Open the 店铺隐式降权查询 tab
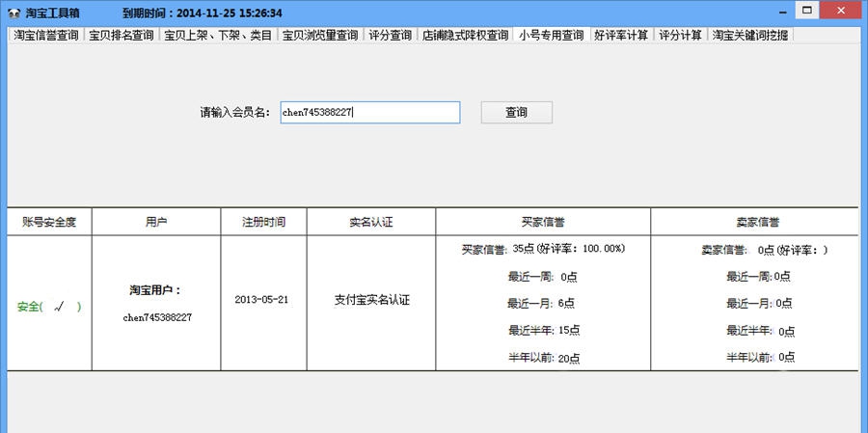868x433 pixels. pyautogui.click(x=465, y=36)
